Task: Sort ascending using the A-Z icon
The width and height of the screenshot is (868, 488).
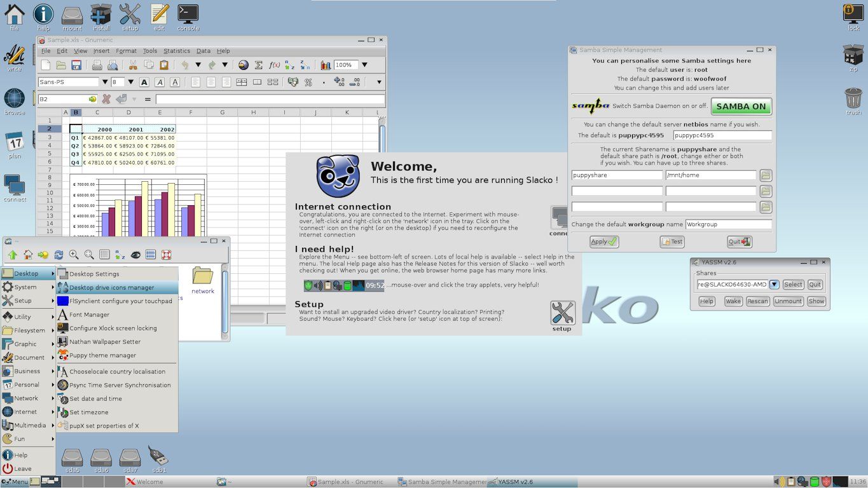Action: tap(289, 65)
